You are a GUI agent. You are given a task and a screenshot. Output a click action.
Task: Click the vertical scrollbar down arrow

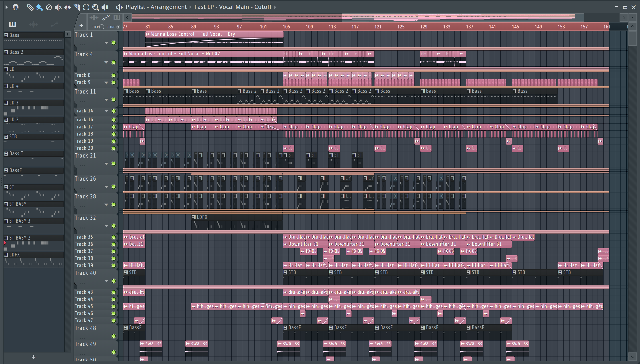[632, 356]
